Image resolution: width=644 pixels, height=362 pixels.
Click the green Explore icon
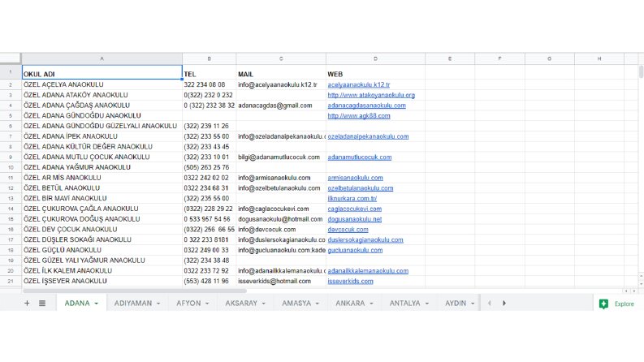click(x=603, y=304)
